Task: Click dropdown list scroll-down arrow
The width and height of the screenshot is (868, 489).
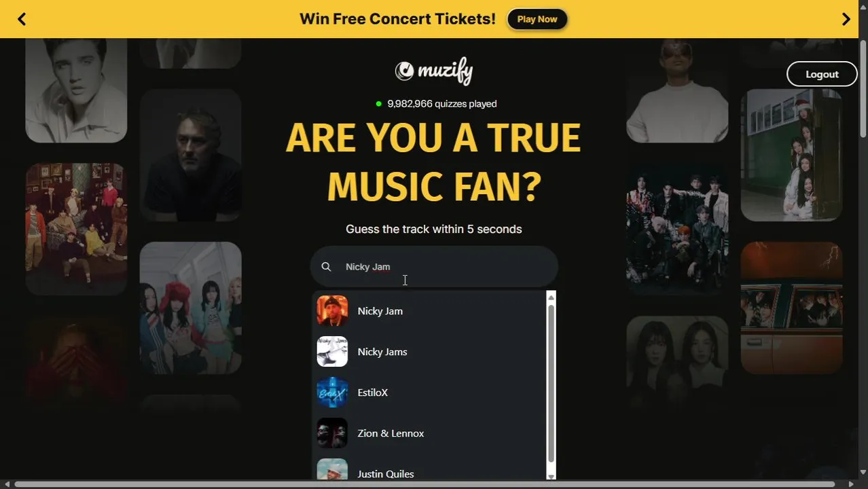Action: pos(551,475)
